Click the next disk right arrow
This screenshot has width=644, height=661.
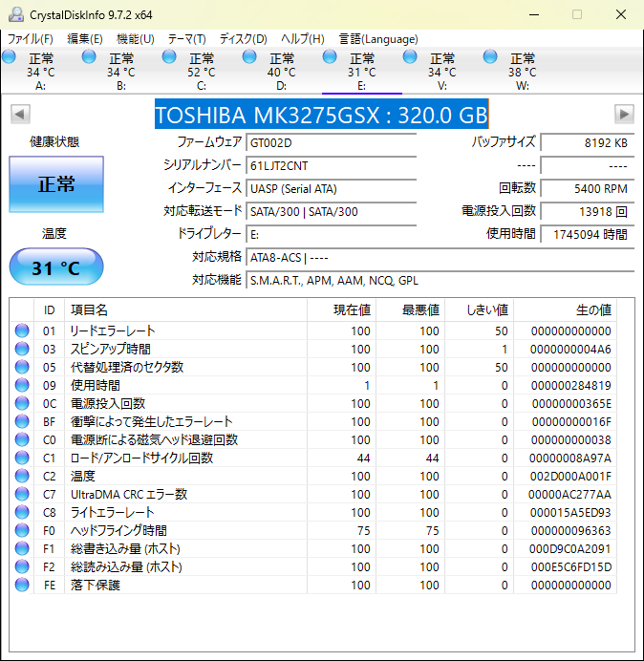(x=624, y=115)
